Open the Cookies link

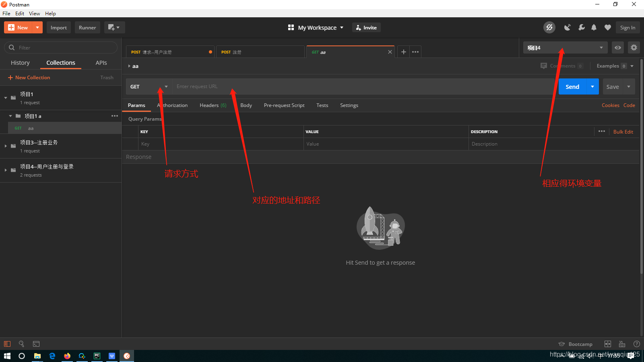[x=610, y=105]
